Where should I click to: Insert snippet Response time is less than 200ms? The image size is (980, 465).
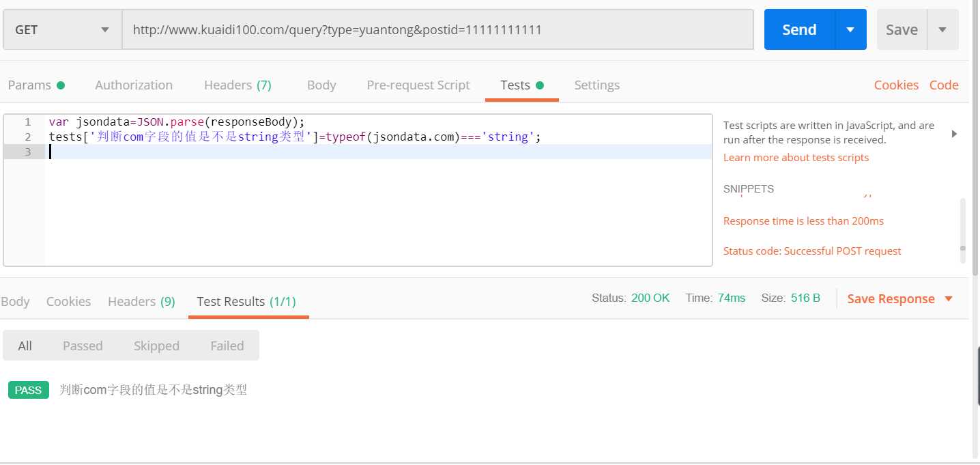pos(803,221)
